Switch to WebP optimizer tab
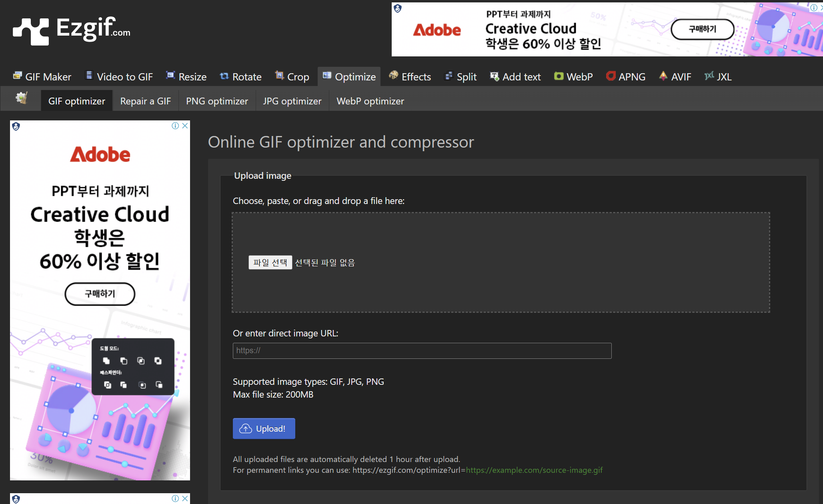This screenshot has height=504, width=823. coord(370,101)
